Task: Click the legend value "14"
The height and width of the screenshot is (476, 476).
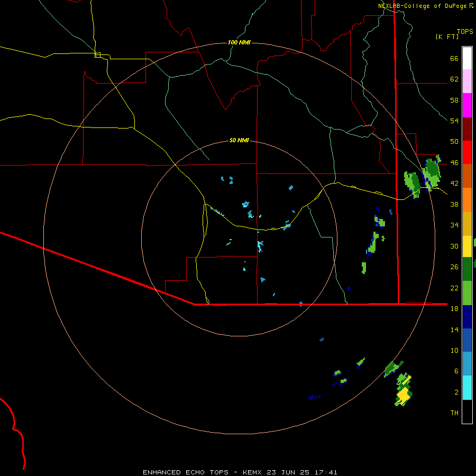Action: (454, 329)
